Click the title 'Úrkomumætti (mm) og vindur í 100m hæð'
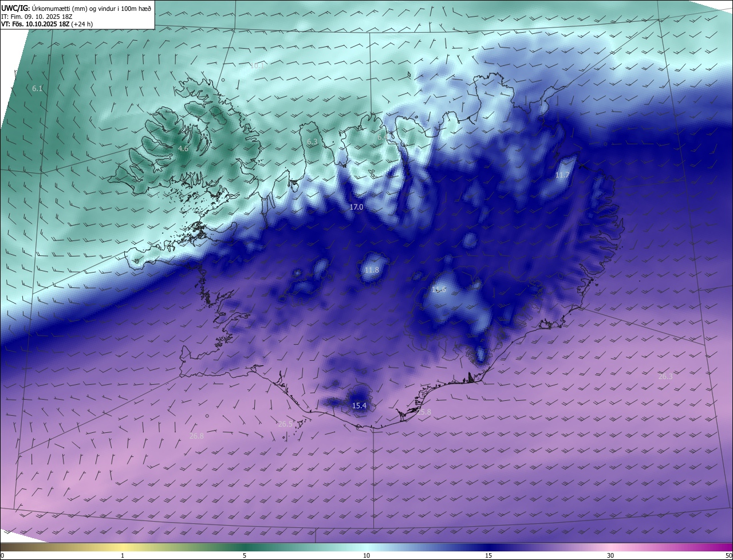 91,8
